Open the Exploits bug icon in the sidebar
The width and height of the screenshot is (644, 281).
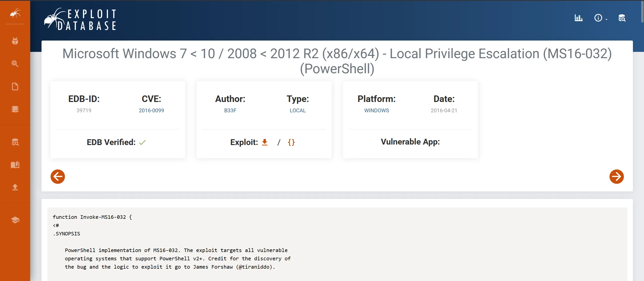click(x=15, y=41)
